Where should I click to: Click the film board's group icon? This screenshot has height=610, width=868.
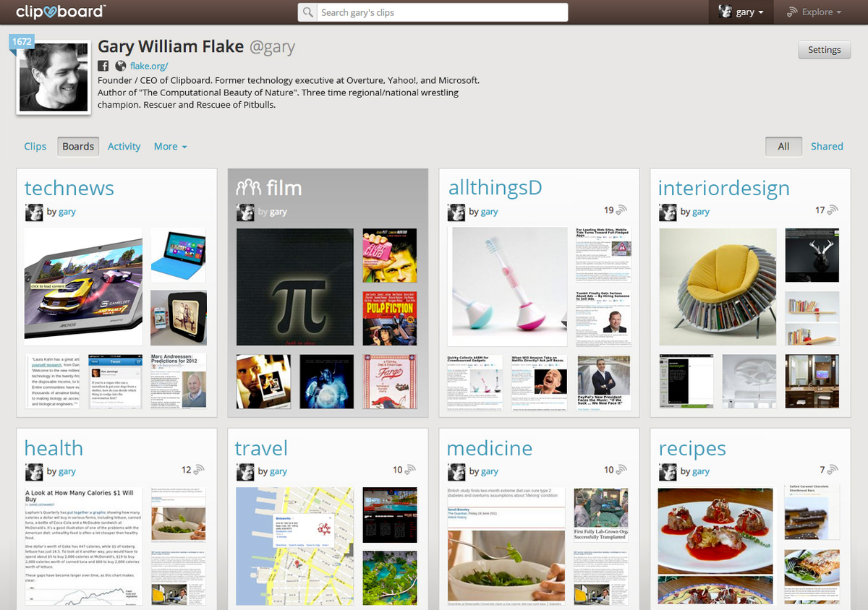248,188
